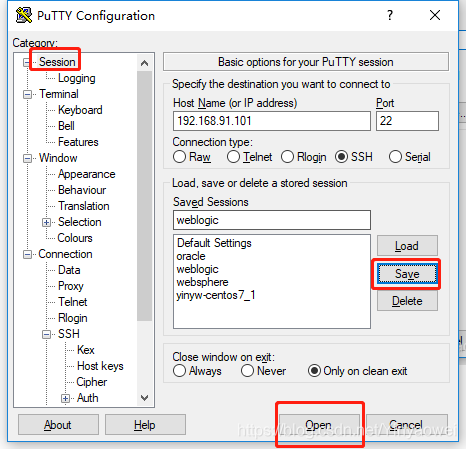Click the Save session button
466x449 pixels.
[x=407, y=274]
